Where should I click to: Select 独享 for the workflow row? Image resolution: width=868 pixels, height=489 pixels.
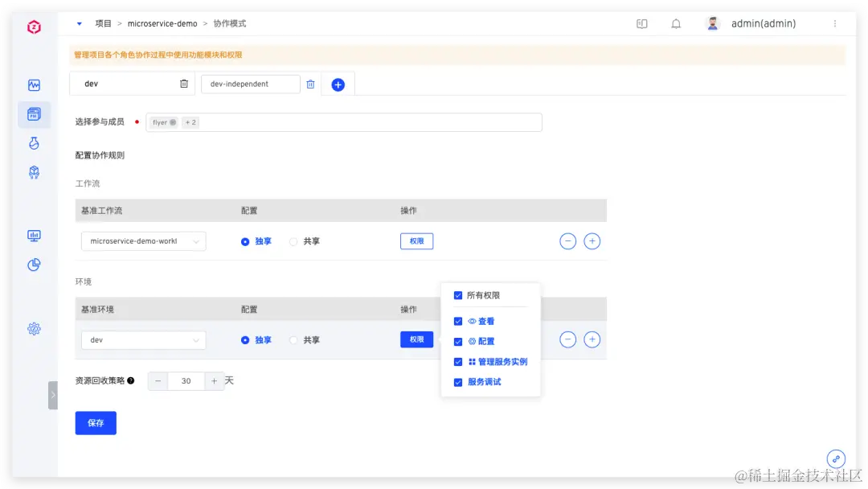tap(256, 241)
